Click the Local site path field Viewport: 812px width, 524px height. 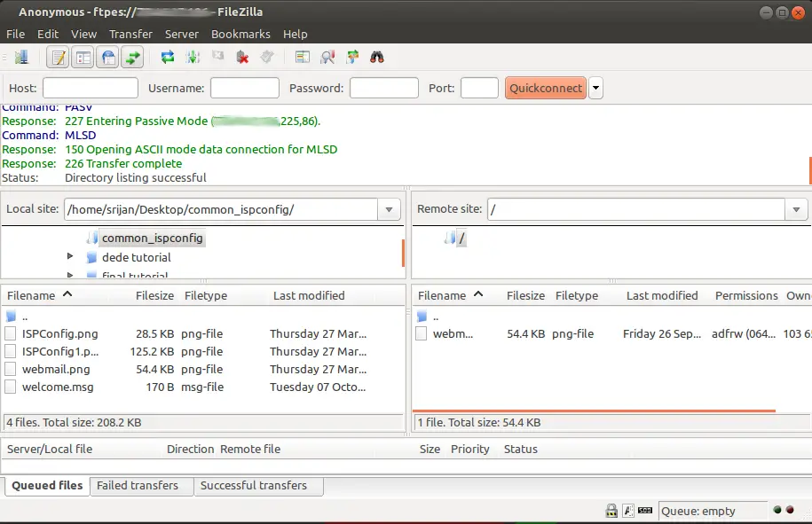click(221, 209)
